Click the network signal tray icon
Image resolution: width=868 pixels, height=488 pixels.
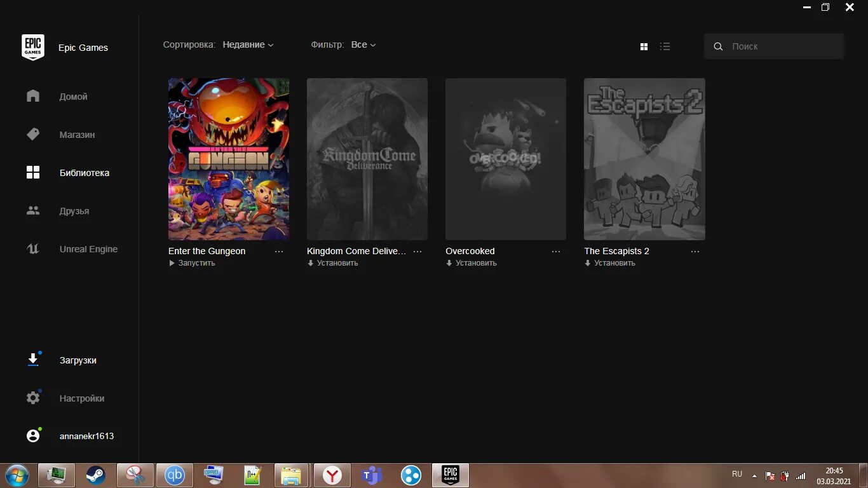[801, 475]
